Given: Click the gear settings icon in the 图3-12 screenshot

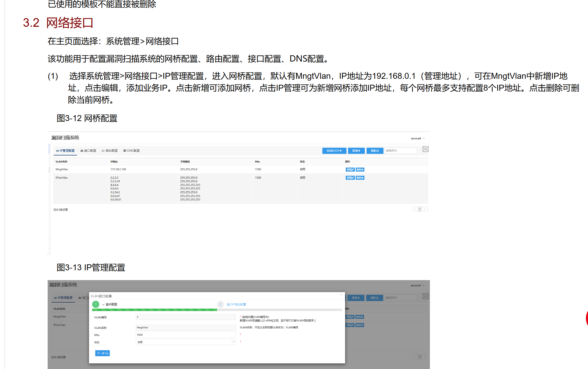Looking at the screenshot, I should tap(425, 149).
